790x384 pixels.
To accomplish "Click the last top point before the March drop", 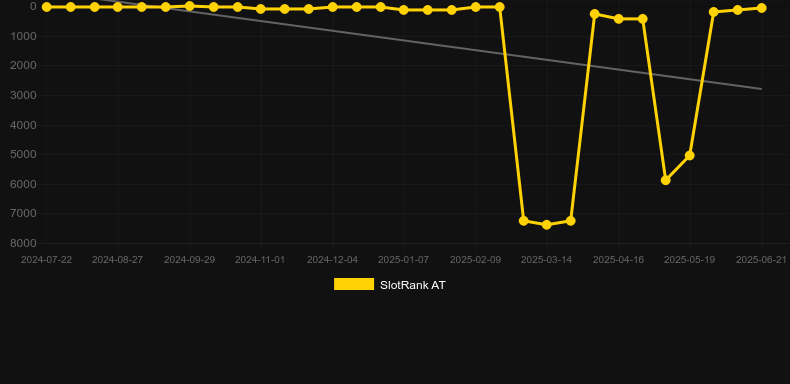I will [499, 7].
